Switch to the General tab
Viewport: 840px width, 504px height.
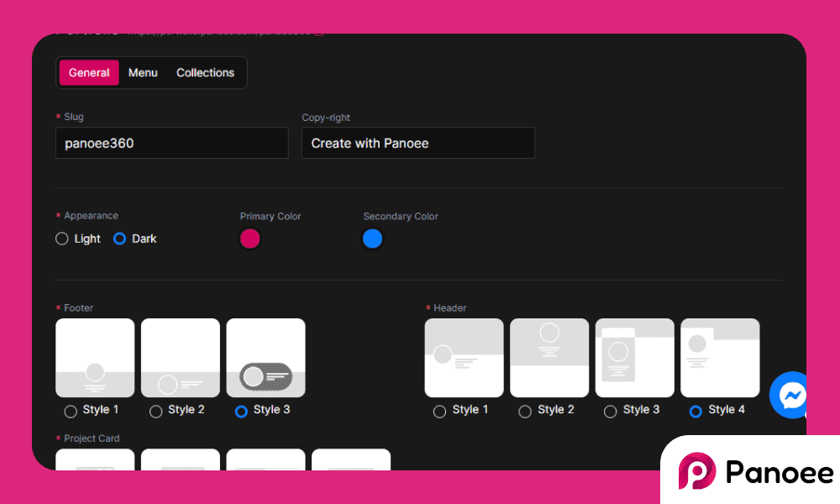tap(89, 73)
